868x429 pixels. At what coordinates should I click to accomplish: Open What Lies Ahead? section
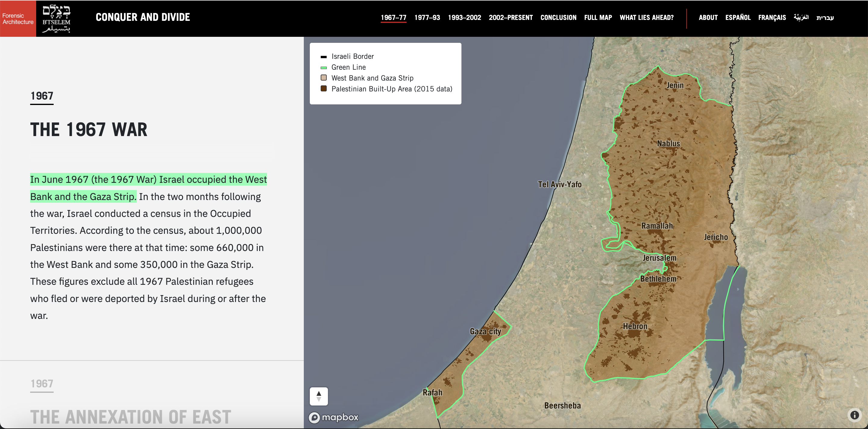click(x=646, y=17)
